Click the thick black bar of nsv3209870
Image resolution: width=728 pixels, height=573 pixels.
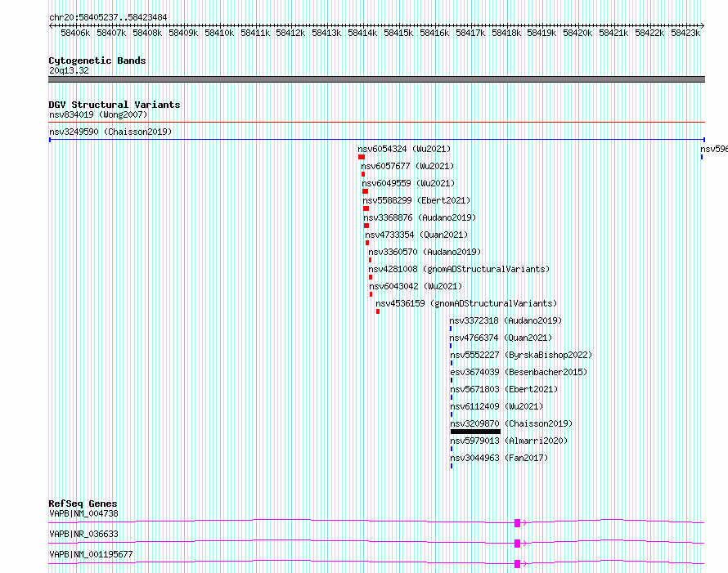(x=475, y=432)
